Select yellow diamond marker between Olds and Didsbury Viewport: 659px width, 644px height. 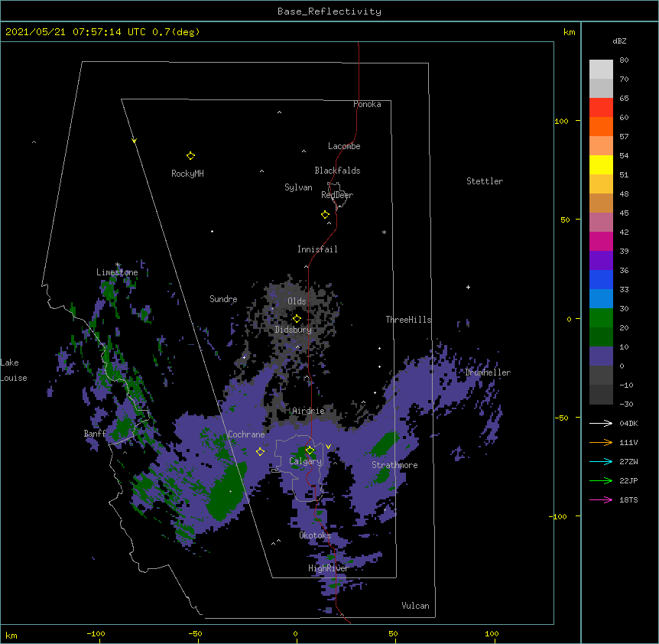point(297,319)
